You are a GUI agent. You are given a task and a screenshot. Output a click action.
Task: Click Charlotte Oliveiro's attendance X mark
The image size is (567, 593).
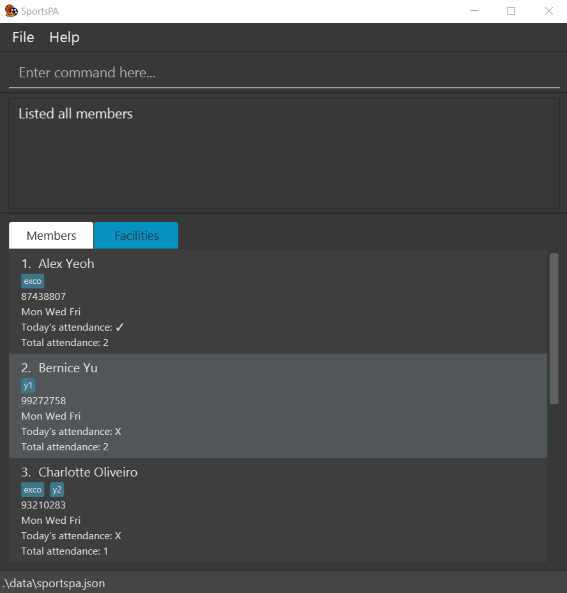[x=118, y=536]
